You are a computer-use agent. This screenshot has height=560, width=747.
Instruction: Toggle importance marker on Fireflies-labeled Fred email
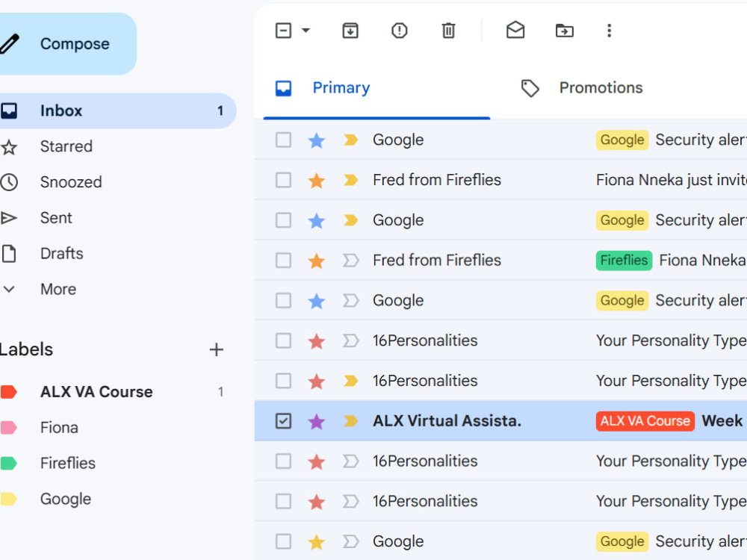pos(350,261)
